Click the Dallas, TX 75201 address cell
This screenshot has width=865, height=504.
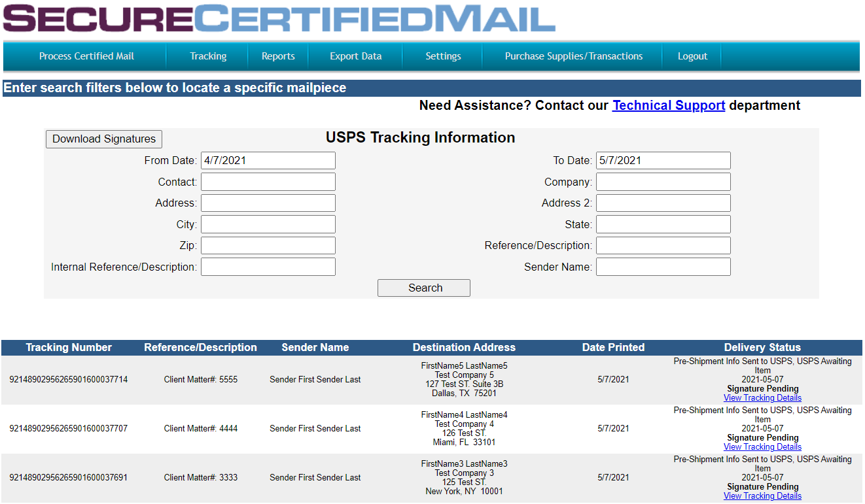tap(464, 380)
